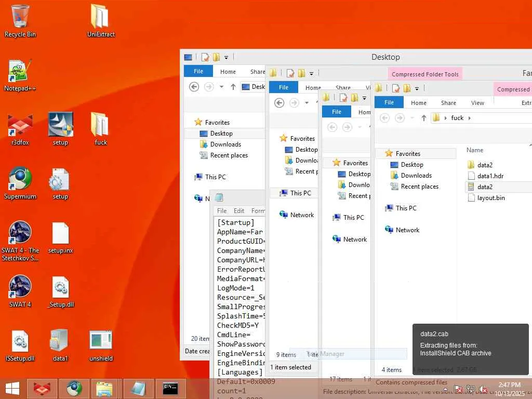This screenshot has height=399, width=532.
Task: Click Back arrow in Desktop window
Action: pos(194,87)
